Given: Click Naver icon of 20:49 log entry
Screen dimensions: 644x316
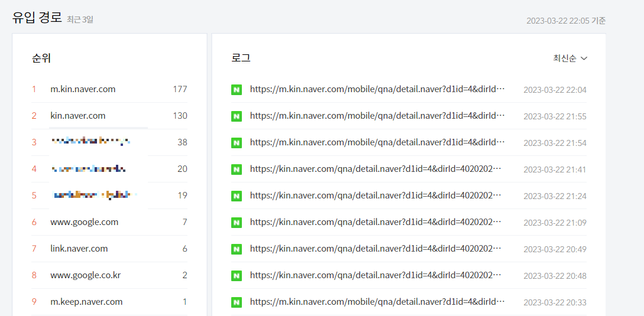Looking at the screenshot, I should pyautogui.click(x=236, y=249).
